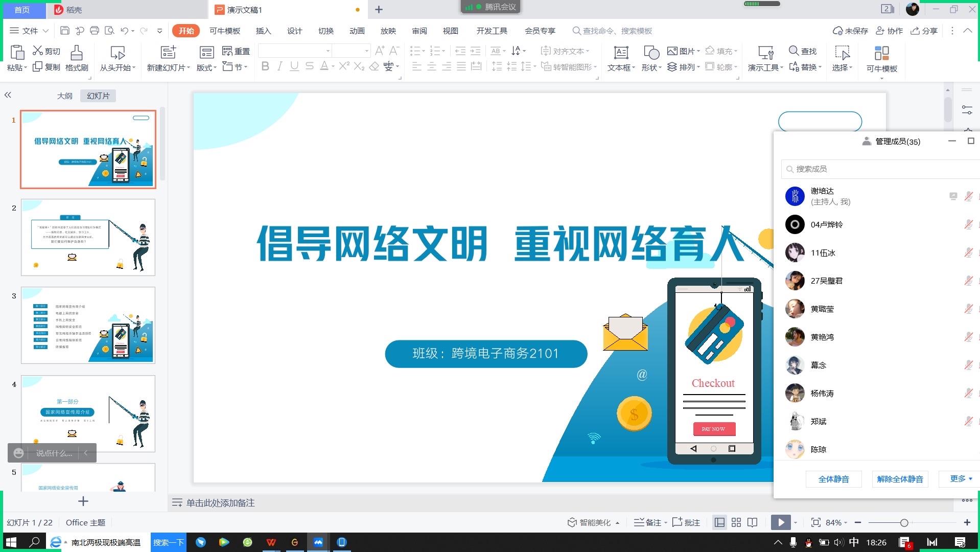
Task: Toggle Bold text formatting
Action: (265, 66)
